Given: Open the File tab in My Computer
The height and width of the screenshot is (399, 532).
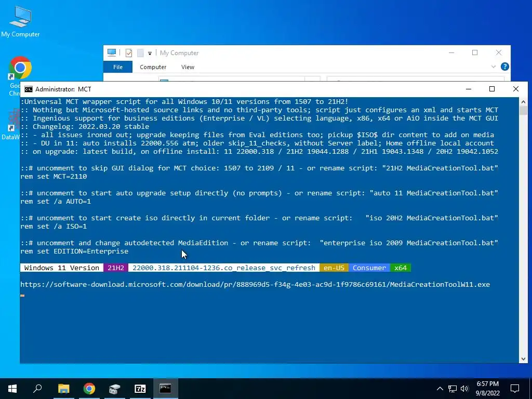Looking at the screenshot, I should tap(118, 67).
